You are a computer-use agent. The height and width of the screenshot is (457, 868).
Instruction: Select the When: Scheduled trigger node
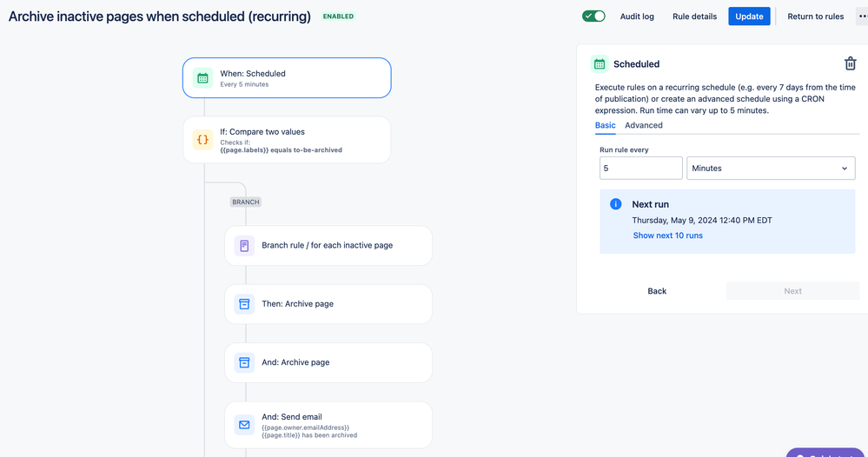pyautogui.click(x=287, y=78)
